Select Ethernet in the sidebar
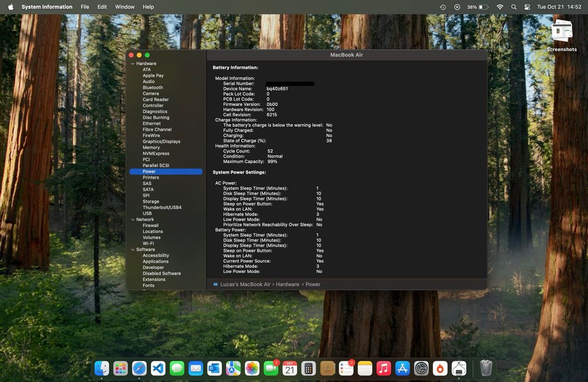 click(x=152, y=123)
